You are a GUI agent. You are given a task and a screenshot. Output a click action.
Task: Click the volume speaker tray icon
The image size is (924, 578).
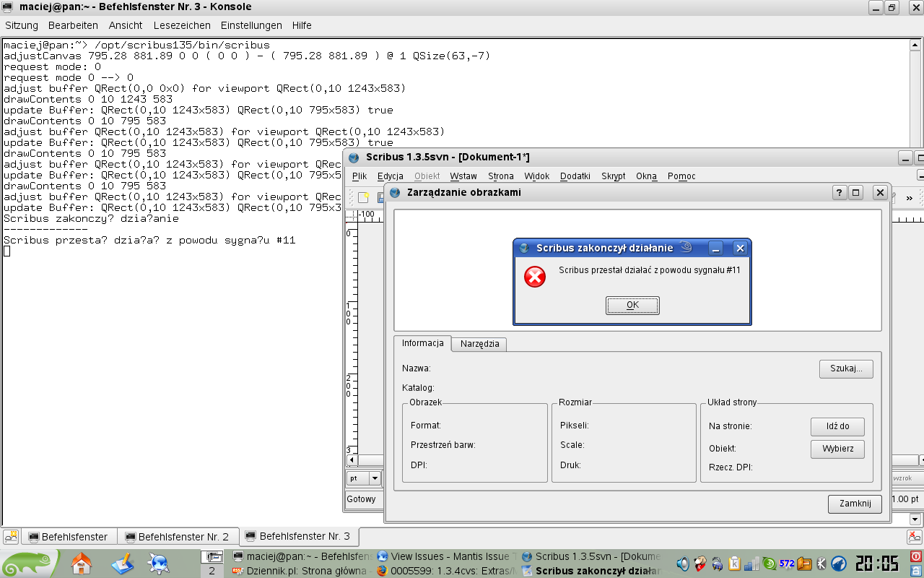pyautogui.click(x=683, y=564)
